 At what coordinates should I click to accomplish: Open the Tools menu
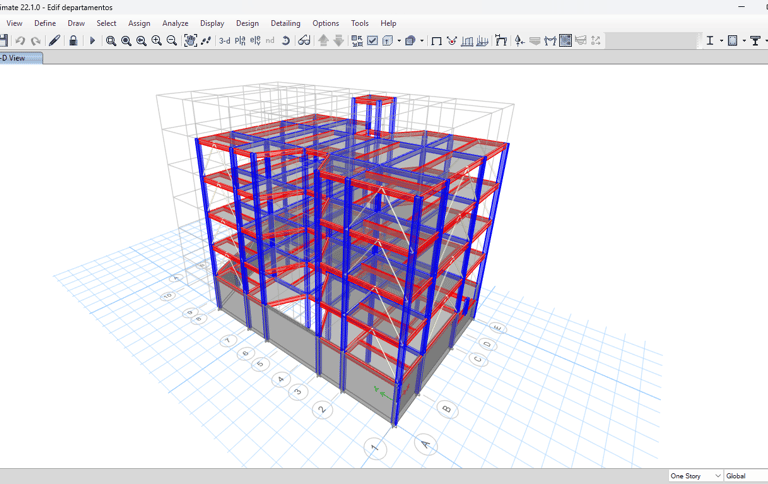click(360, 23)
